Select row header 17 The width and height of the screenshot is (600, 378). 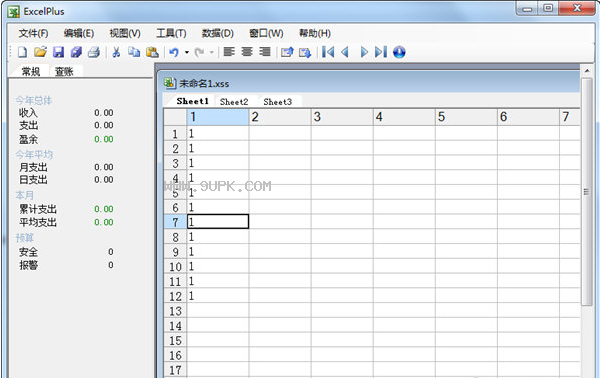pyautogui.click(x=175, y=370)
